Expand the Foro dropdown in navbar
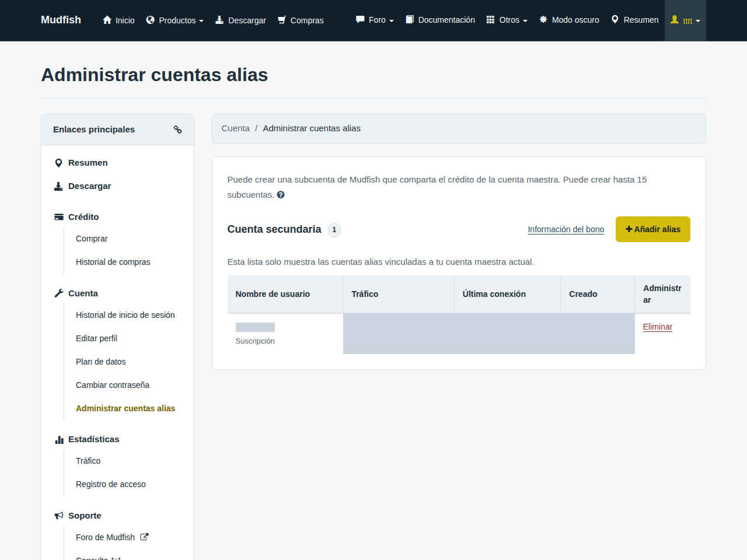Screen dimensions: 747x560 [x=375, y=20]
